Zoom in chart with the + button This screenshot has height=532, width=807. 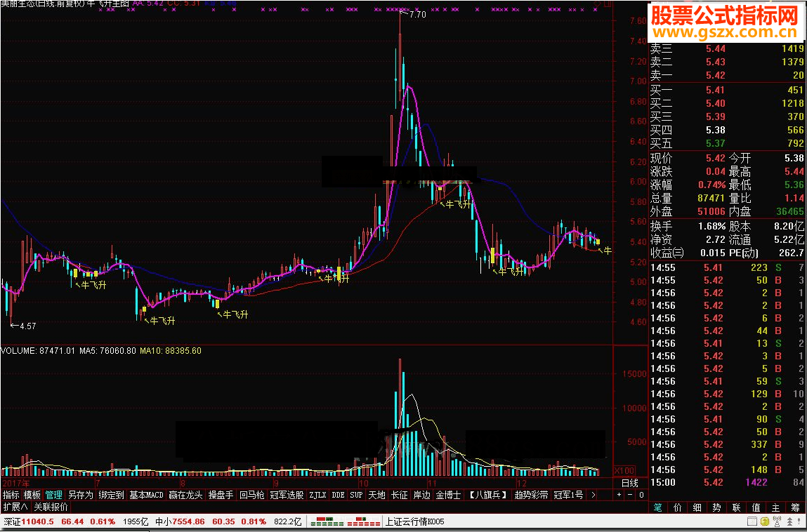(x=619, y=495)
